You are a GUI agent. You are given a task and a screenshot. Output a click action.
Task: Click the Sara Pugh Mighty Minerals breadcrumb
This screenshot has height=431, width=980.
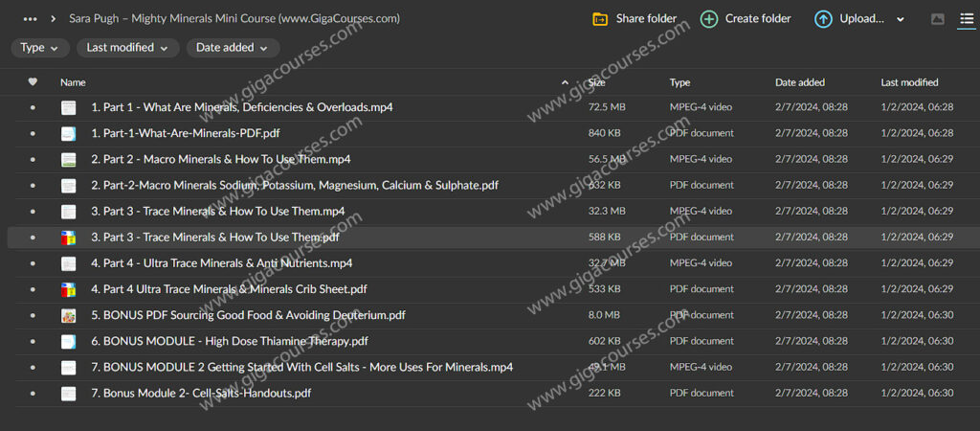(234, 18)
